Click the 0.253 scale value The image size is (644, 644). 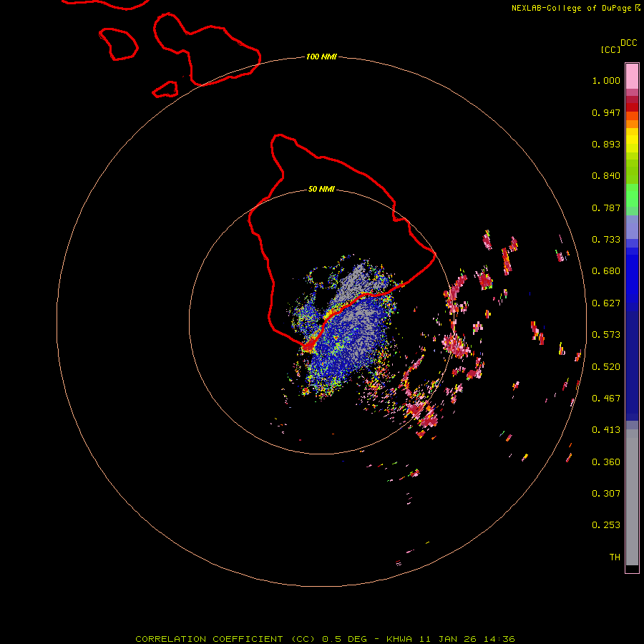coord(606,525)
